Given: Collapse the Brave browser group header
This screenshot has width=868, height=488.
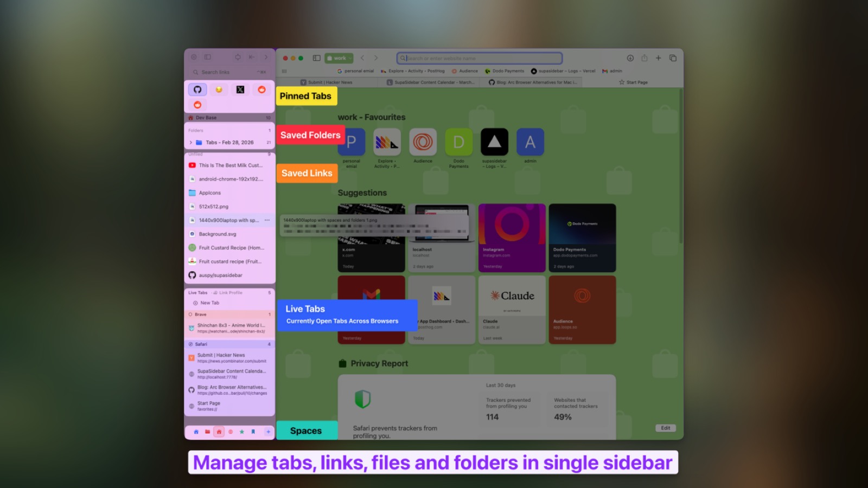Looking at the screenshot, I should point(229,314).
